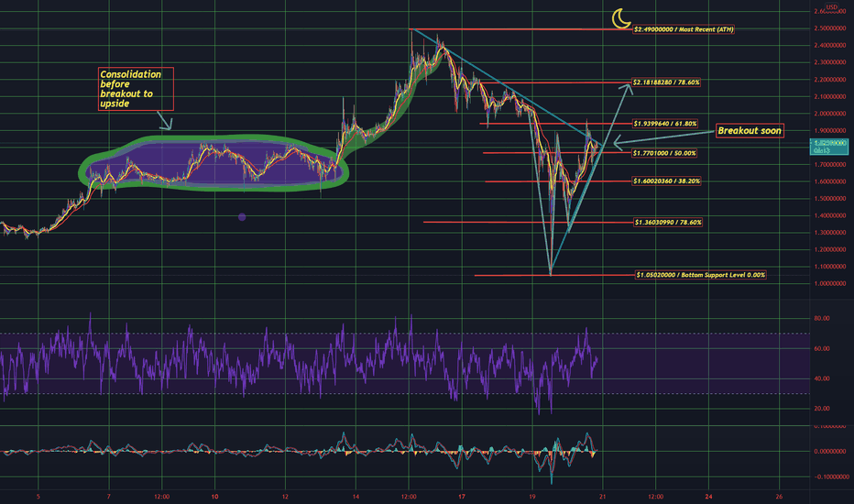This screenshot has width=854, height=504.
Task: Click 60.00 on the RSI scale
Action: pos(822,349)
